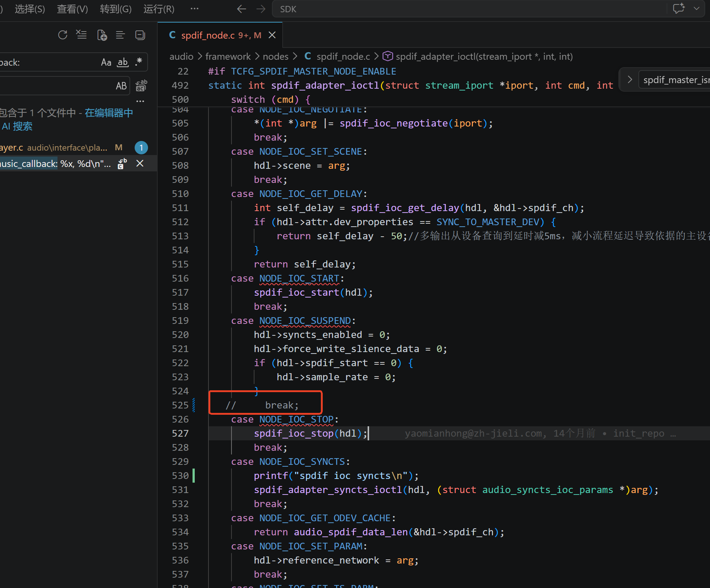Click the framework breadcrumb segment
This screenshot has height=588, width=710.
228,56
